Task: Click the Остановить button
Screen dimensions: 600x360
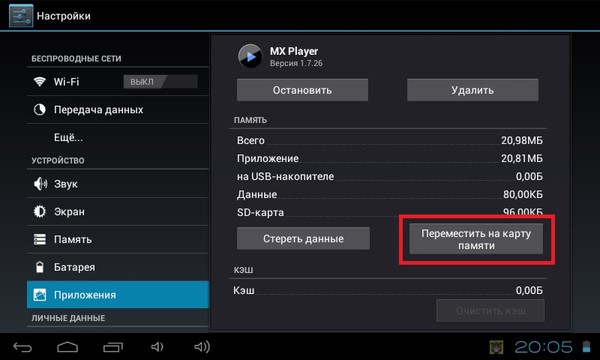Action: (x=302, y=90)
